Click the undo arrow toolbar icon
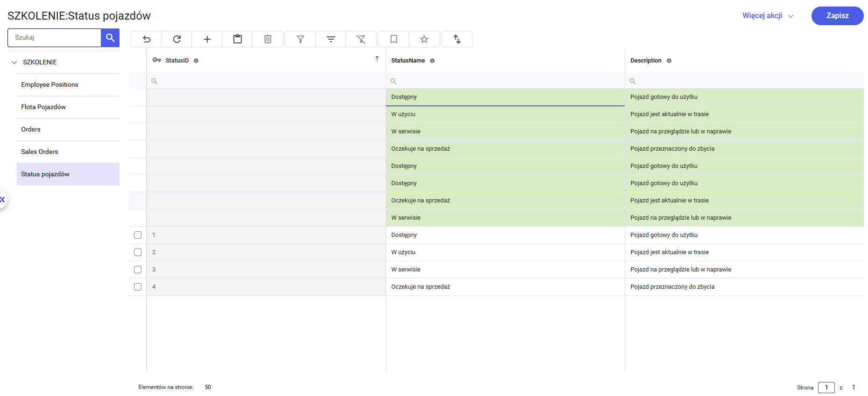The height and width of the screenshot is (396, 868). [147, 39]
